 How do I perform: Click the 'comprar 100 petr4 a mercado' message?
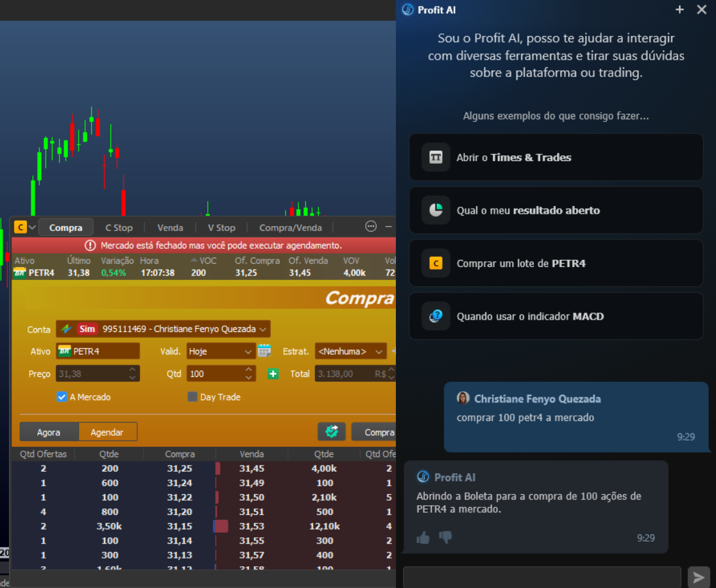[525, 418]
